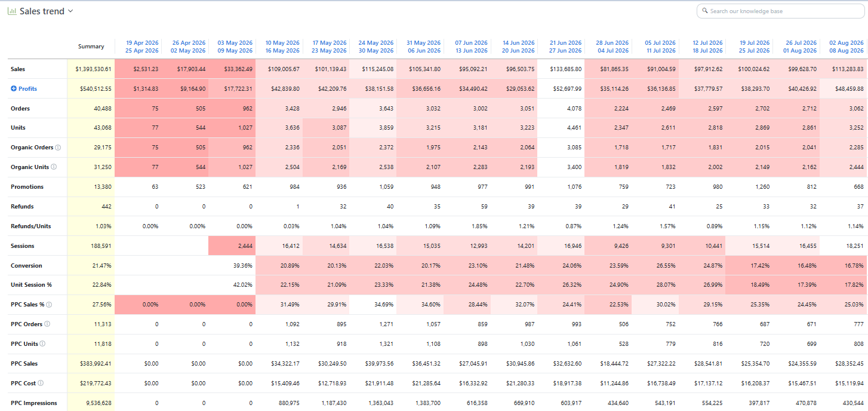The image size is (868, 411).
Task: Expand the Profits row with plus icon
Action: (14, 89)
